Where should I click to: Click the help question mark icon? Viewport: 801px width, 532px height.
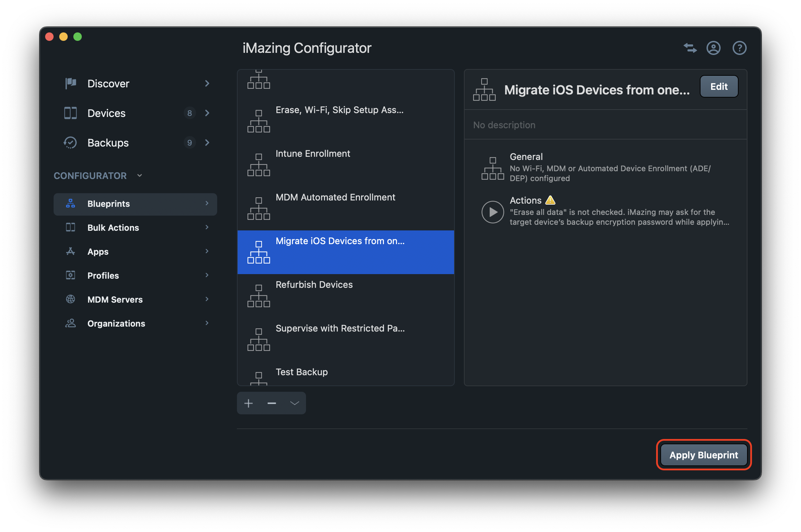coord(739,48)
